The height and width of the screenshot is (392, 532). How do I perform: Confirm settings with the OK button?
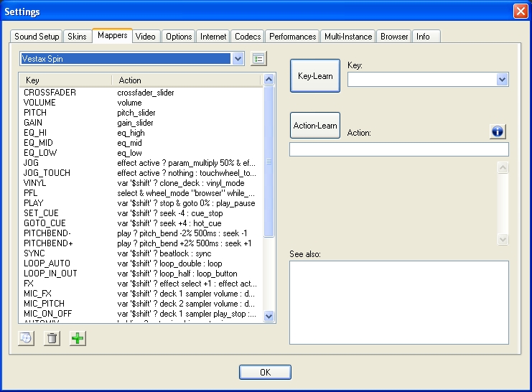click(x=265, y=372)
